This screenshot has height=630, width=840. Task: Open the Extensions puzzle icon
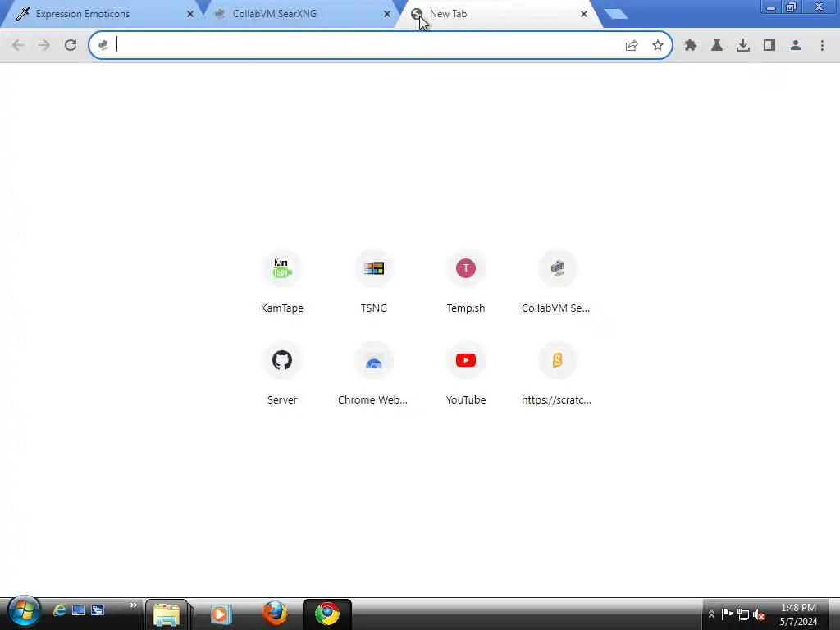pyautogui.click(x=691, y=46)
